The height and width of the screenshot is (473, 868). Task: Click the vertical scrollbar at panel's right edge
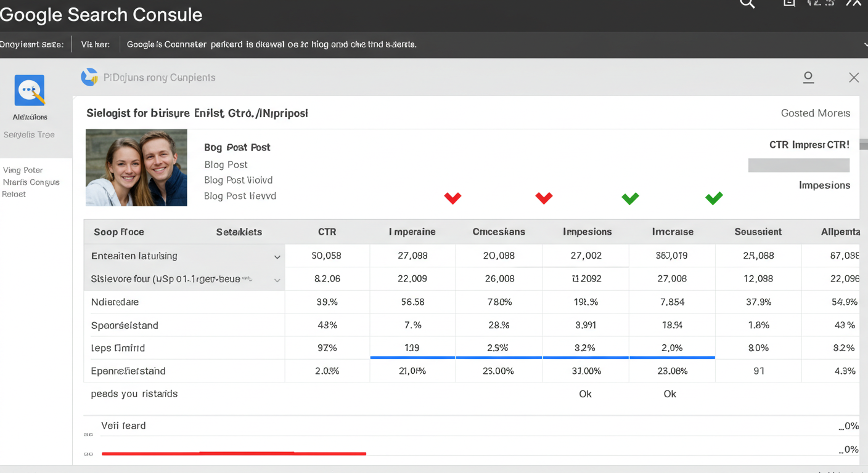coord(864,145)
